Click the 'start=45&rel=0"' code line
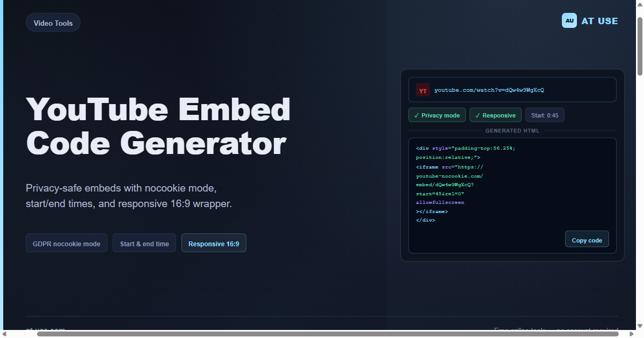The width and height of the screenshot is (644, 338). pos(440,193)
